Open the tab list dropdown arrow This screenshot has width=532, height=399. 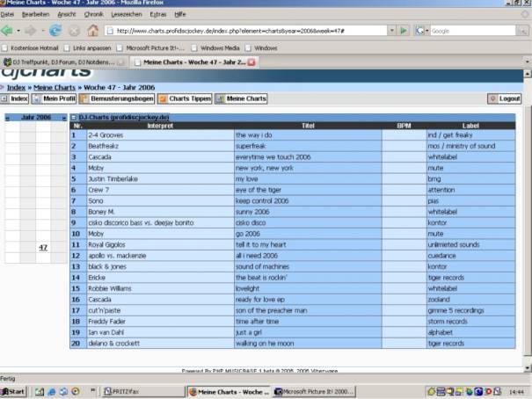tap(528, 62)
